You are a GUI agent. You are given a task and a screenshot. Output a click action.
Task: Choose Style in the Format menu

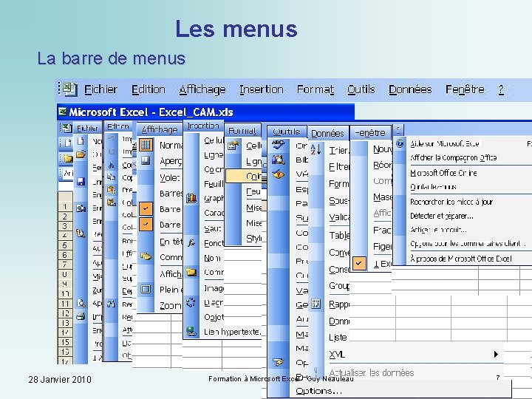pyautogui.click(x=253, y=238)
